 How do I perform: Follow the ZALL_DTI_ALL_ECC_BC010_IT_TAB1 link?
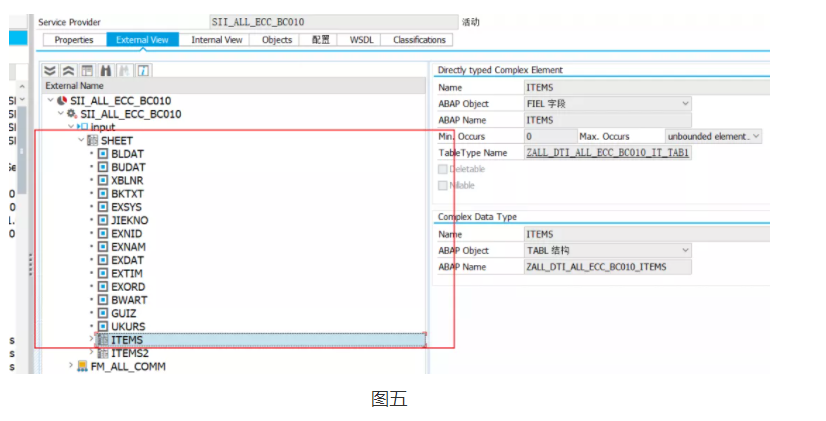click(607, 153)
